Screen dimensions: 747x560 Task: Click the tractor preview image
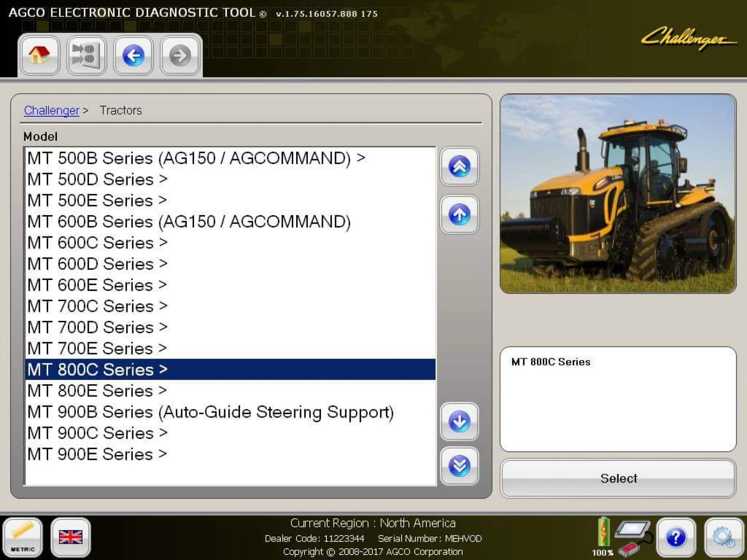pos(619,192)
